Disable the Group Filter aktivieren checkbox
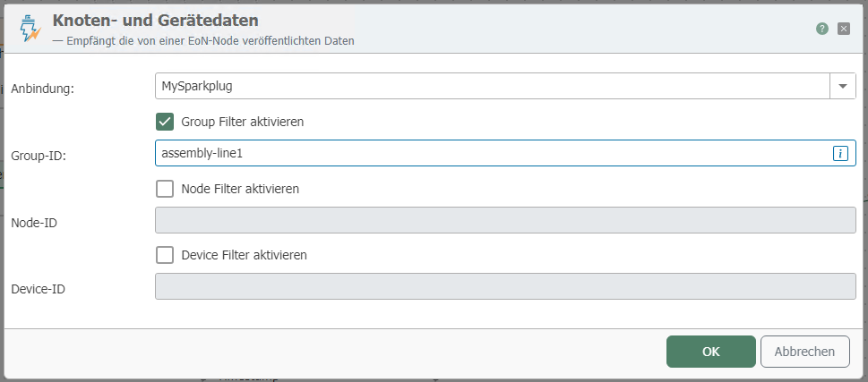Viewport: 868px width, 382px height. click(x=165, y=122)
